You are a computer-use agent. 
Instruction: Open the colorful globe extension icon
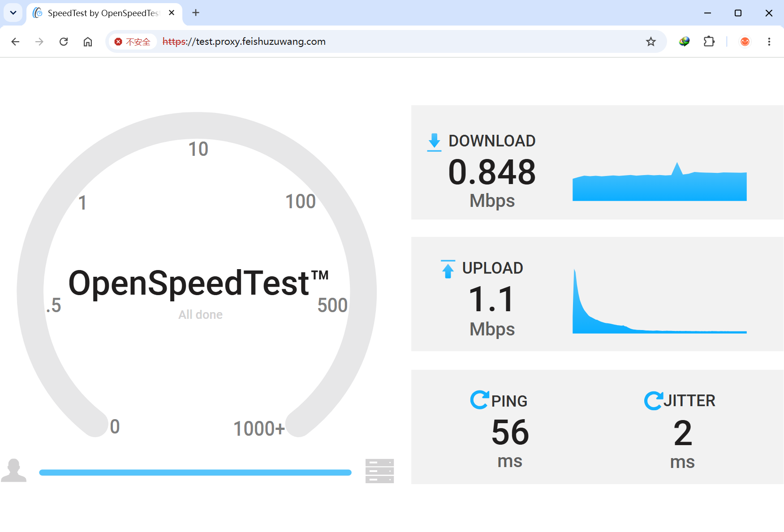(x=684, y=42)
